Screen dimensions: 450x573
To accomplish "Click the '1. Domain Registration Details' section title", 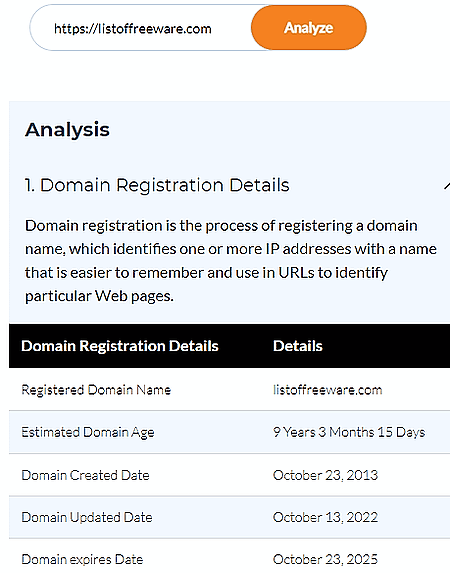I will (157, 185).
